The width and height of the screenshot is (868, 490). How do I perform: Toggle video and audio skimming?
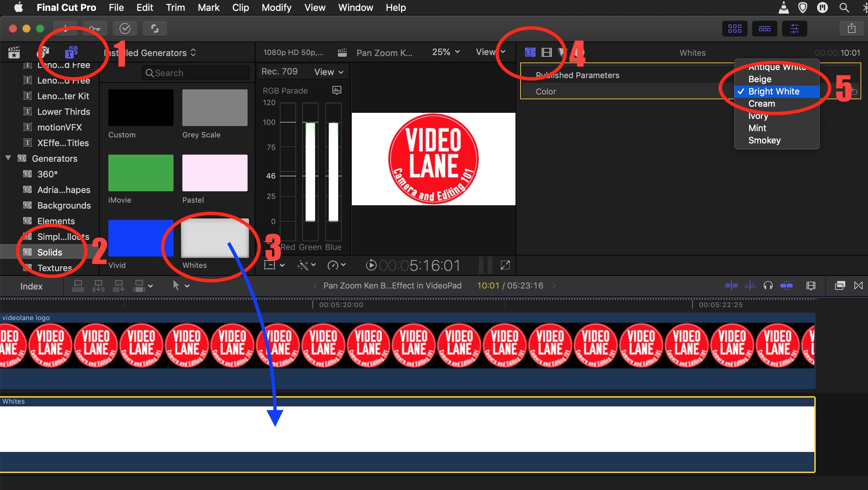[x=731, y=286]
